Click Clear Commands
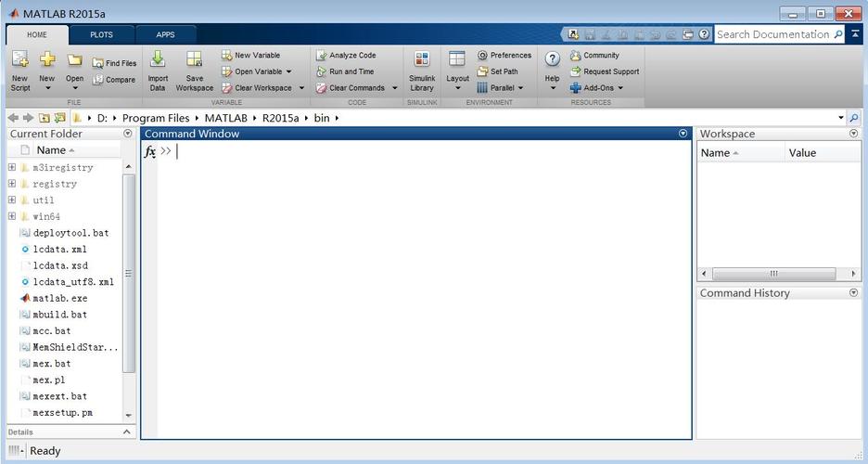The height and width of the screenshot is (464, 868). [351, 88]
